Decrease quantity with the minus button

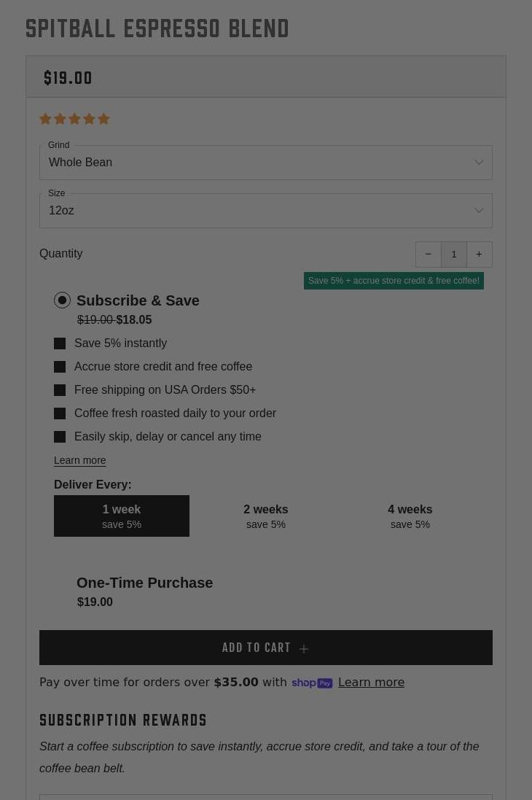click(429, 255)
